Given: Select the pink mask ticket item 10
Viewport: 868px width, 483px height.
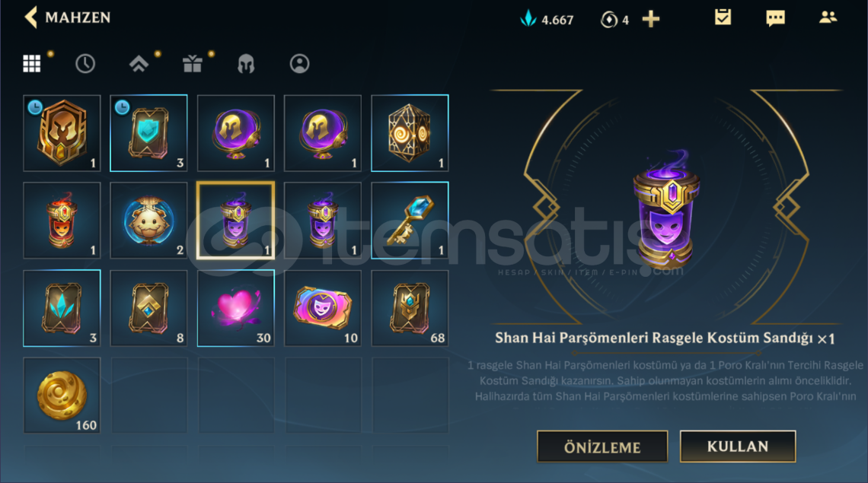Looking at the screenshot, I should click(x=323, y=308).
